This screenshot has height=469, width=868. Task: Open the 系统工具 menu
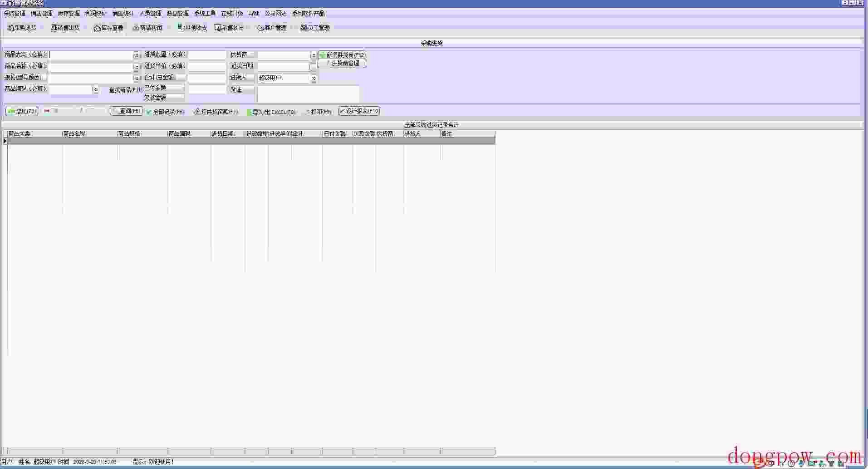205,14
